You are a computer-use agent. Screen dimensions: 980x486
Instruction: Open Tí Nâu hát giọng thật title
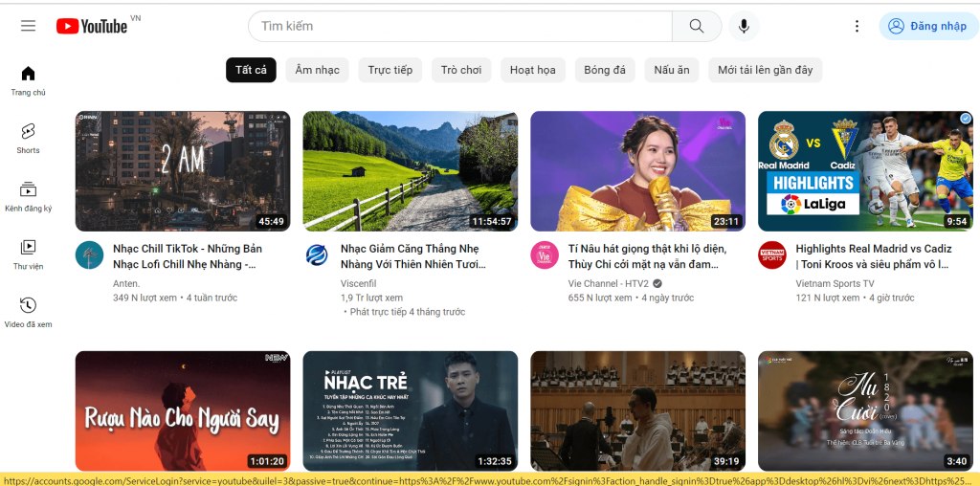point(647,256)
